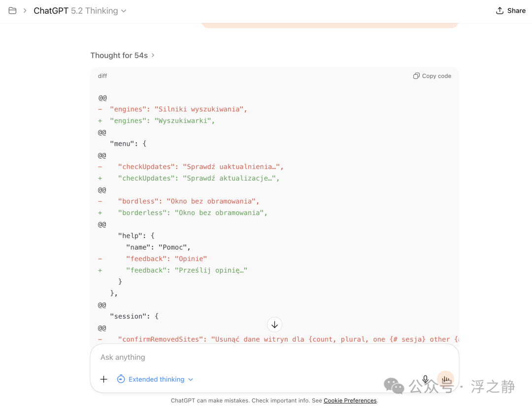Viewport: 532px width, 408px height.
Task: Click the Share upload arrow icon
Action: coord(500,11)
